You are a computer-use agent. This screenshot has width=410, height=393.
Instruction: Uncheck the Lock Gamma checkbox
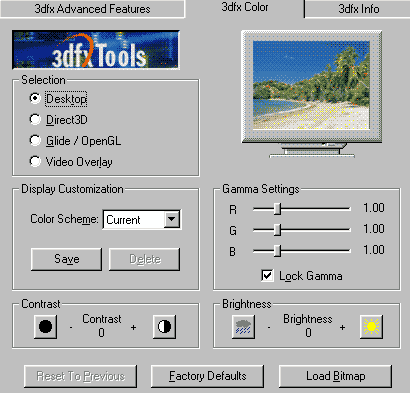click(267, 276)
